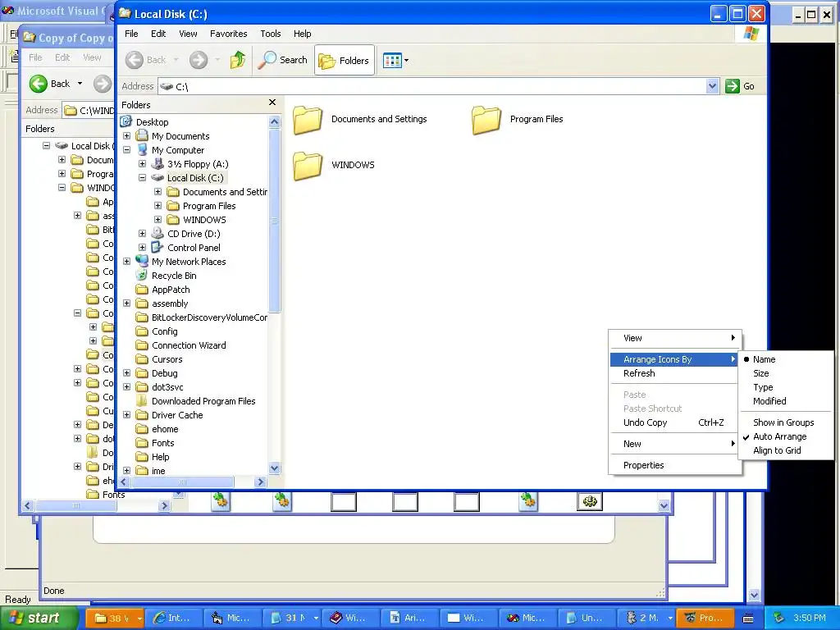Screen dimensions: 840x630
Task: Collapse Local Disk (C:) tree node
Action: click(143, 178)
